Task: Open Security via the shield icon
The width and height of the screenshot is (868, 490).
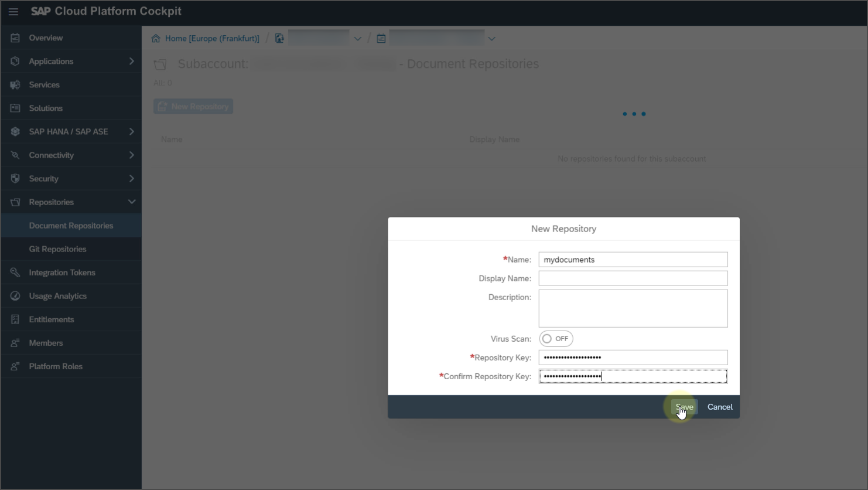Action: [15, 178]
